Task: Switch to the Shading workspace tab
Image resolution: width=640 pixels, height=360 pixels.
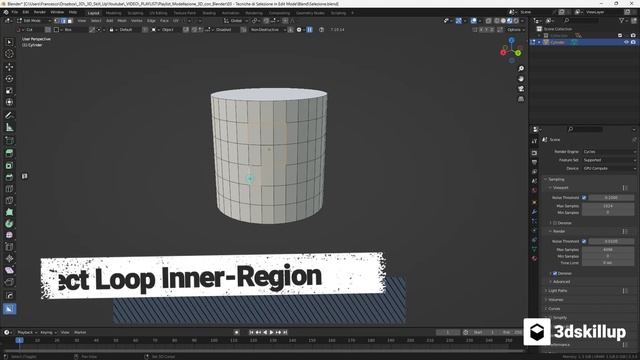Action: point(209,13)
